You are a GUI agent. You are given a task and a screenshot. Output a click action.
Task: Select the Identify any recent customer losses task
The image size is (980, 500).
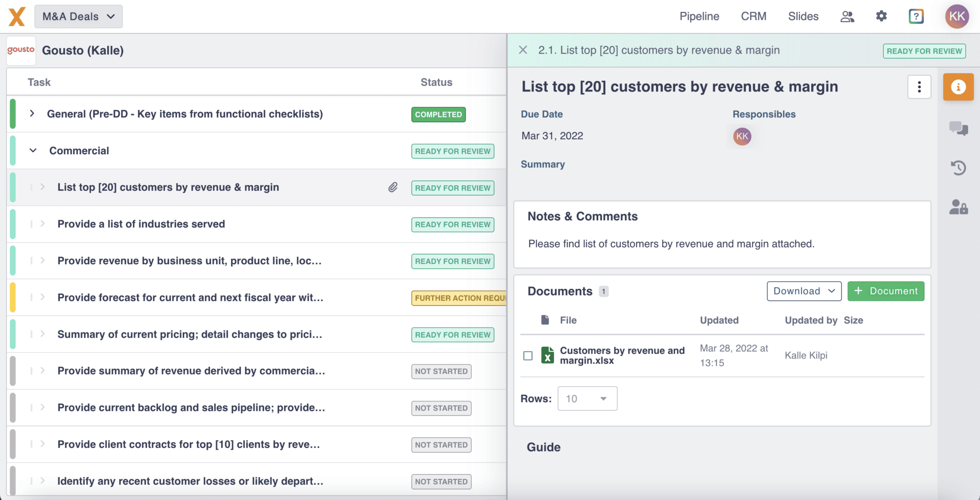(190, 481)
